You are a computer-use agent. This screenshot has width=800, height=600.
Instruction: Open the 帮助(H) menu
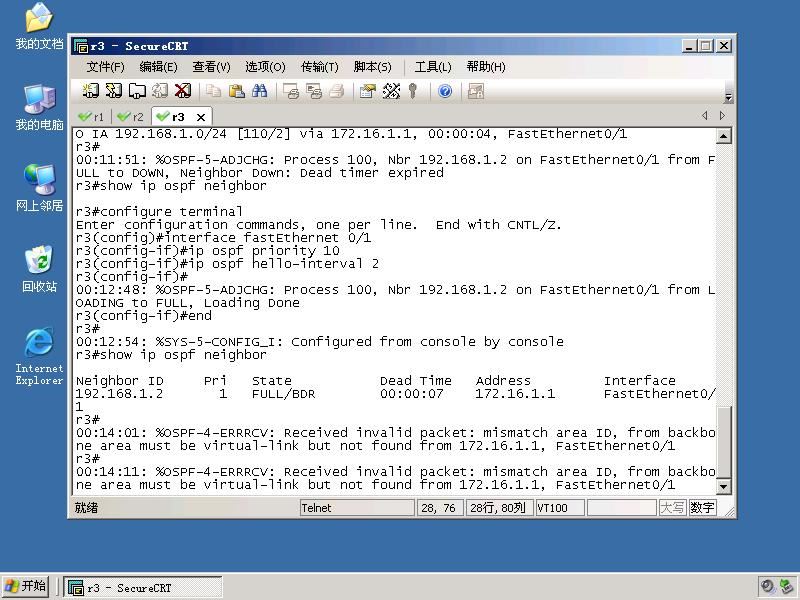(x=486, y=67)
